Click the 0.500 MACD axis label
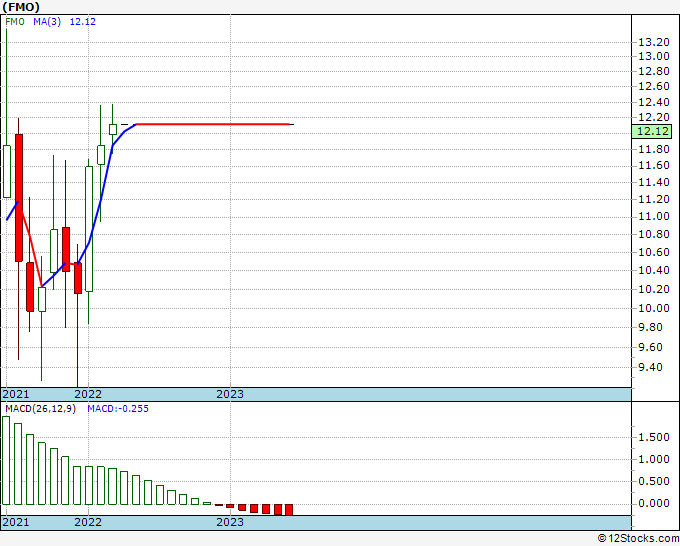Viewport: 680px width, 546px height. [x=654, y=481]
